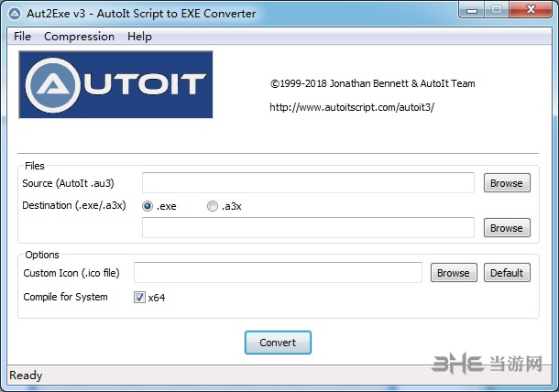
Task: Click the Custom Icon (.ico file) label
Action: (x=71, y=273)
